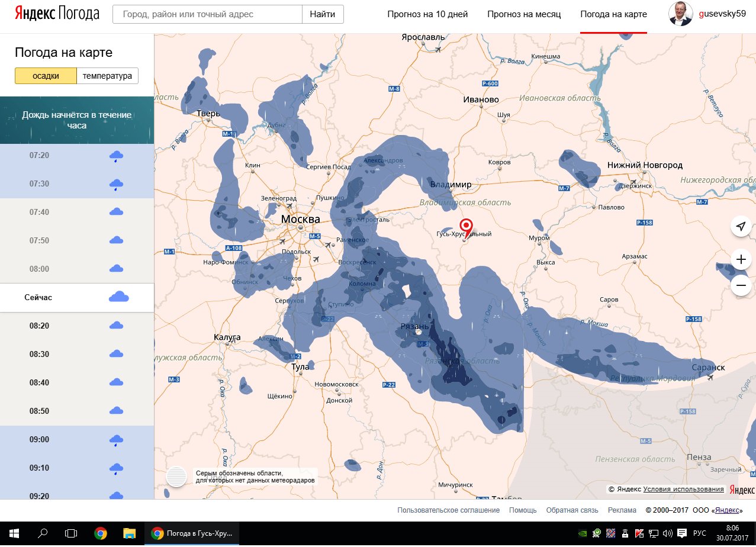Click the Тула city label on map
The width and height of the screenshot is (756, 547).
tap(300, 367)
